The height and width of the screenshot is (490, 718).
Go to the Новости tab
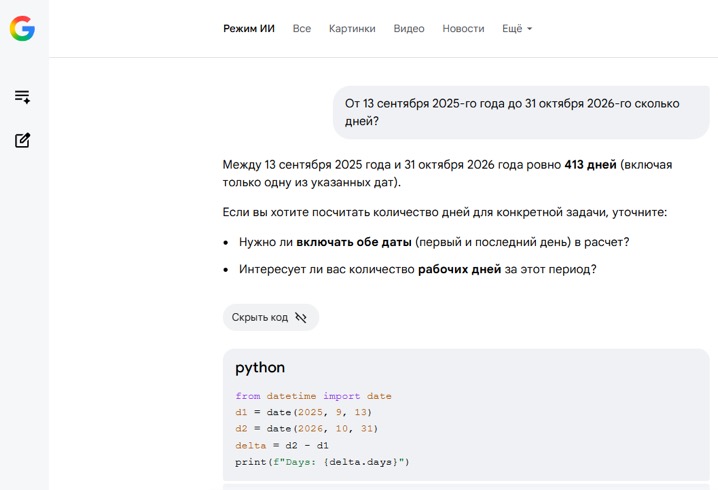coord(463,28)
